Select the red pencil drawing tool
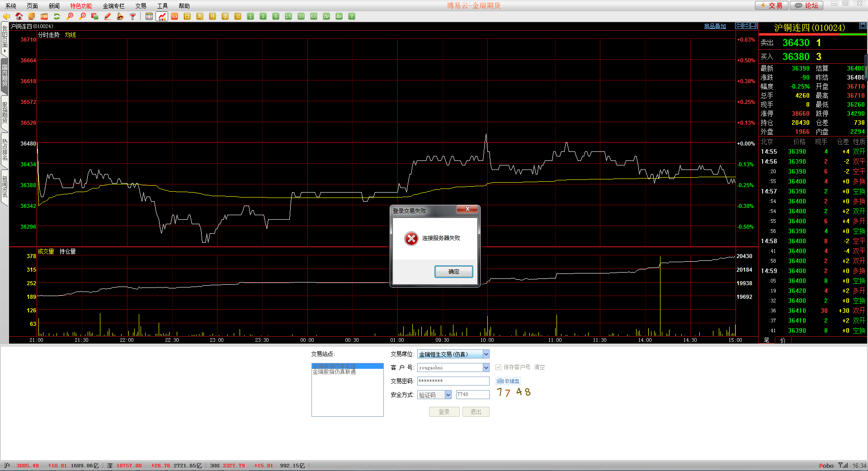This screenshot has width=868, height=471. 108,16
